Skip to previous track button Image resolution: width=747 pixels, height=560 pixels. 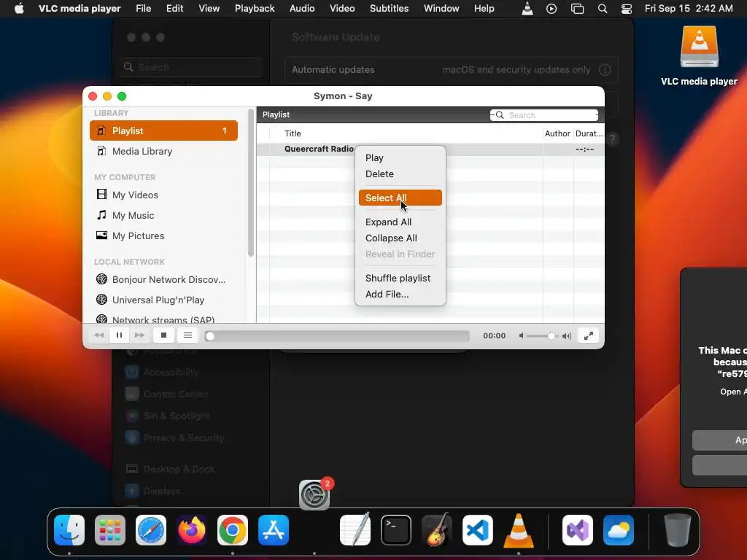pyautogui.click(x=99, y=335)
